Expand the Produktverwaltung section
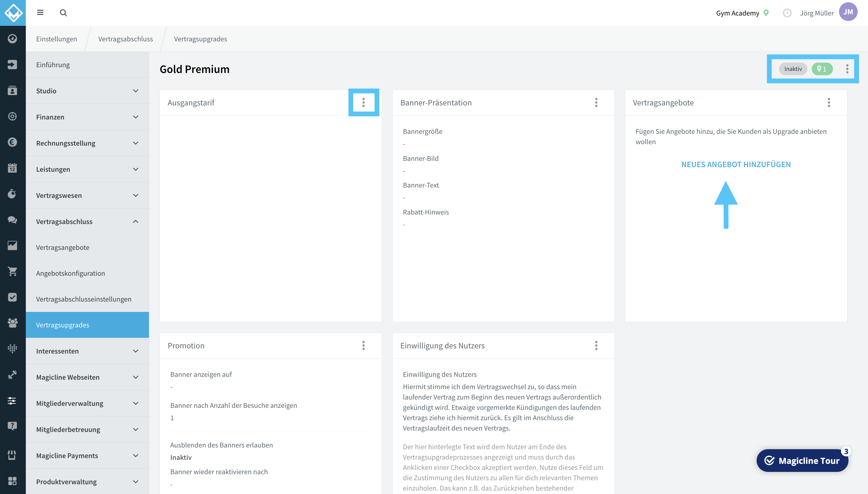This screenshot has height=494, width=868. pyautogui.click(x=88, y=481)
